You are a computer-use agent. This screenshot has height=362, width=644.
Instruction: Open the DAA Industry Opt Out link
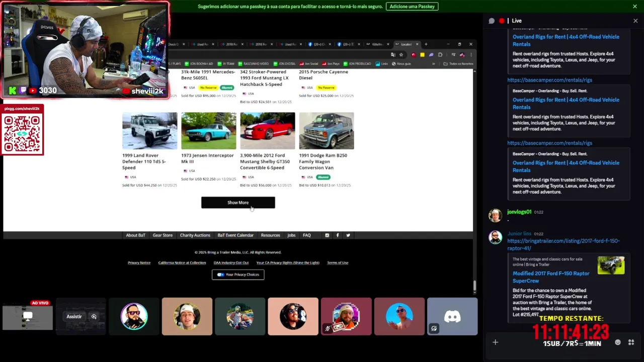231,262
